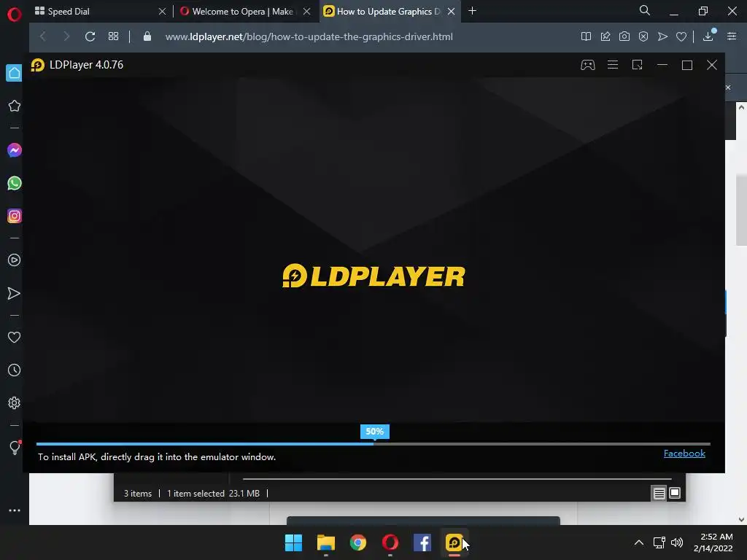Viewport: 747px width, 560px height.
Task: Save page to Pinboards heart icon
Action: [681, 36]
